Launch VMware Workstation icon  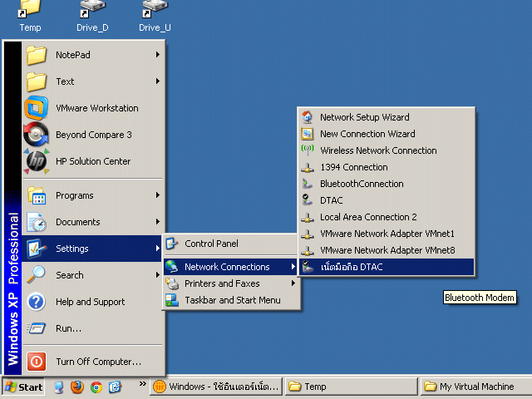tap(36, 108)
